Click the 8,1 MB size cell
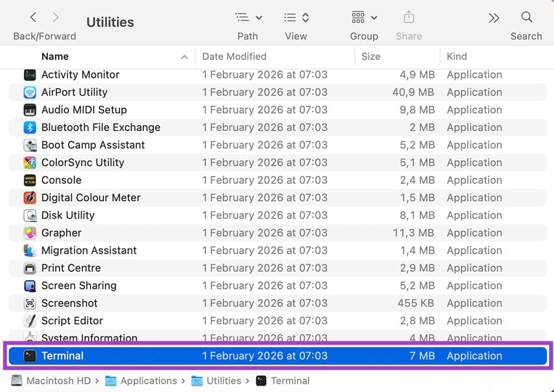The width and height of the screenshot is (554, 392). click(417, 216)
